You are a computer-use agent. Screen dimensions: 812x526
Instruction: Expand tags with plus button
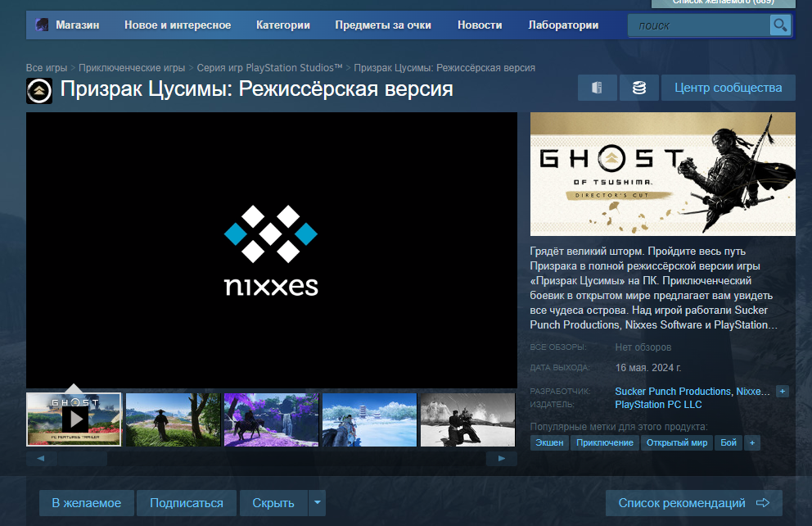(752, 442)
